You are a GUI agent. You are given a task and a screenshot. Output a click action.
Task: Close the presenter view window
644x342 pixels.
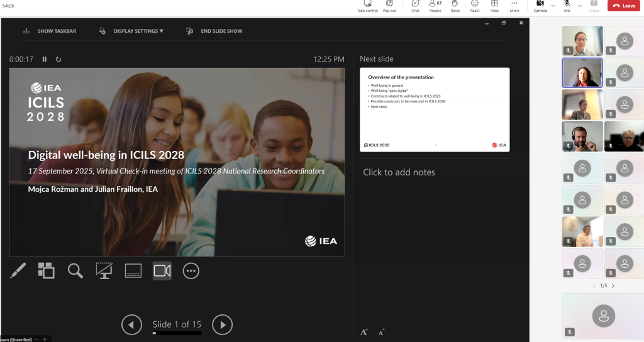pyautogui.click(x=521, y=23)
